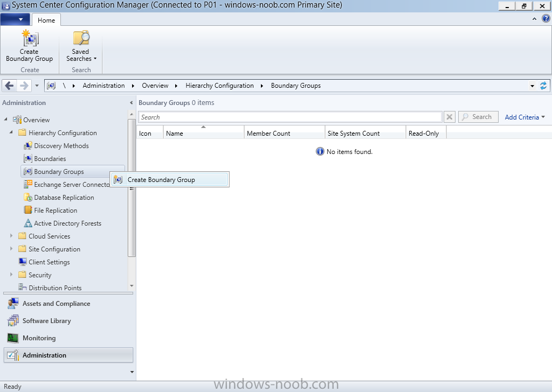Click the blue Help question mark icon
This screenshot has height=392, width=552.
point(546,19)
